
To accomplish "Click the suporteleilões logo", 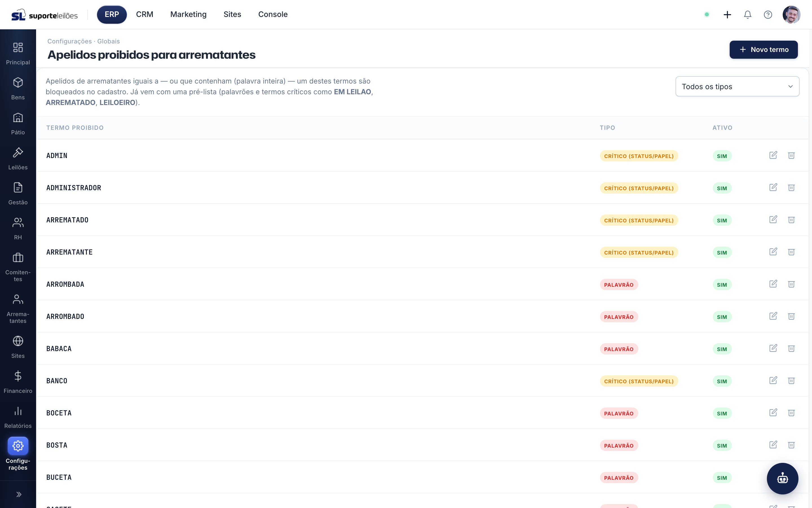I will point(44,15).
